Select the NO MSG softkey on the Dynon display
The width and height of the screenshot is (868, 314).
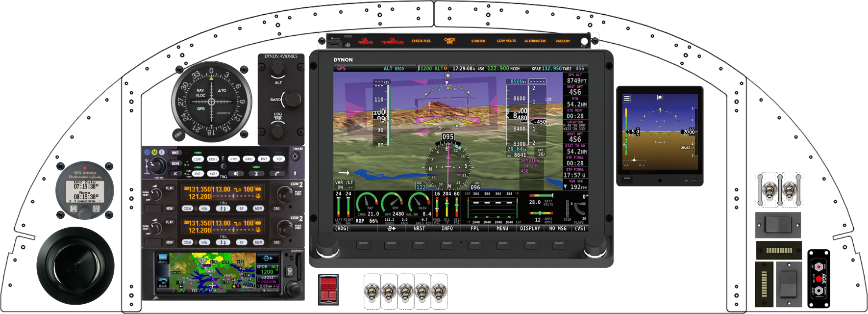pyautogui.click(x=558, y=229)
